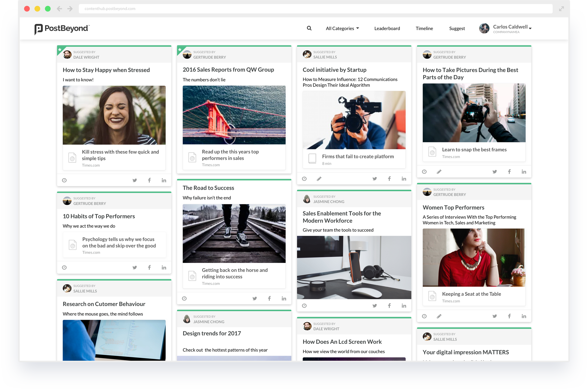The height and width of the screenshot is (390, 588).
Task: Edit the Women Top Performers post
Action: (439, 316)
